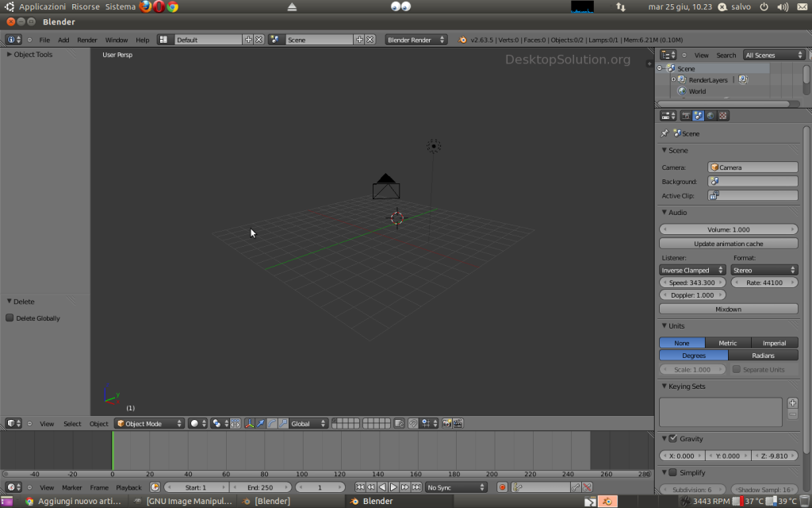Open the Blender Render engine dropdown
This screenshot has height=508, width=812.
(x=416, y=40)
